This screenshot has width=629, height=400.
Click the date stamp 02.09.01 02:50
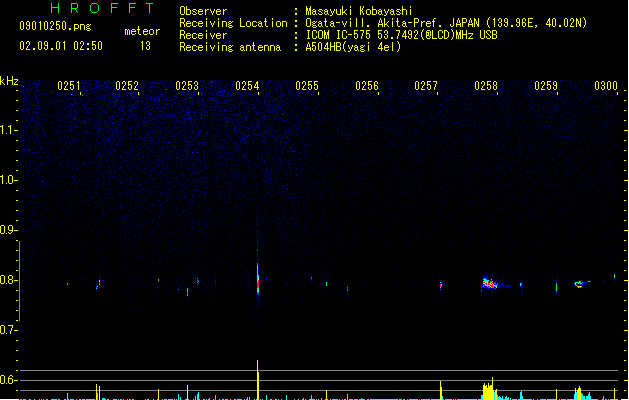pyautogui.click(x=61, y=46)
